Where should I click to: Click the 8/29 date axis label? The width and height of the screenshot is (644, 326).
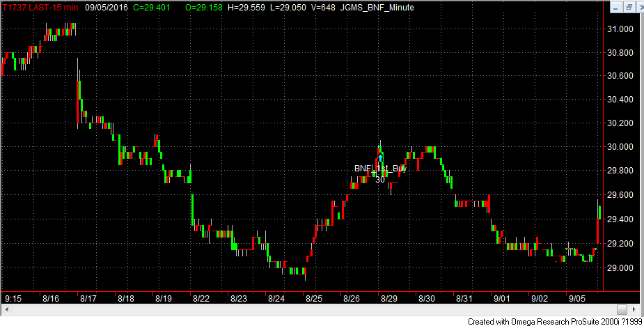[x=389, y=298]
